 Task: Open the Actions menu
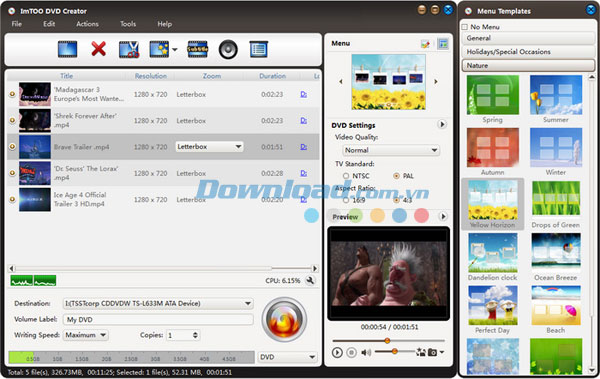(87, 24)
